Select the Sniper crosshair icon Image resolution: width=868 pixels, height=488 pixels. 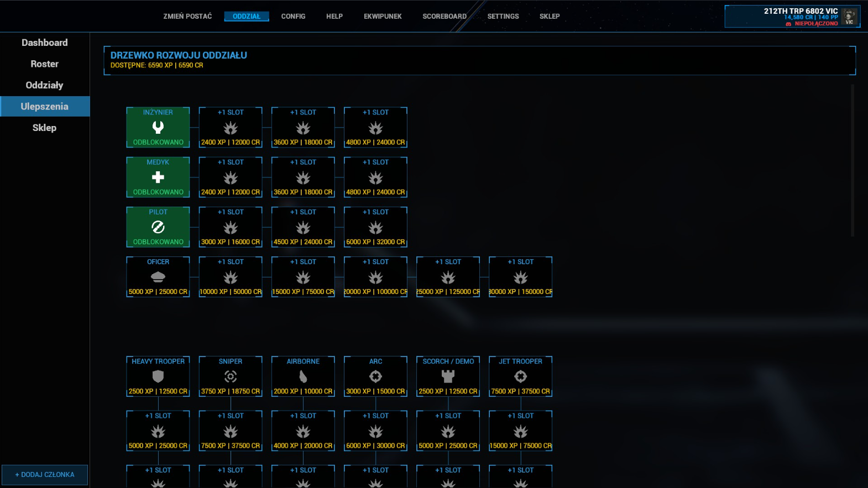(x=231, y=376)
